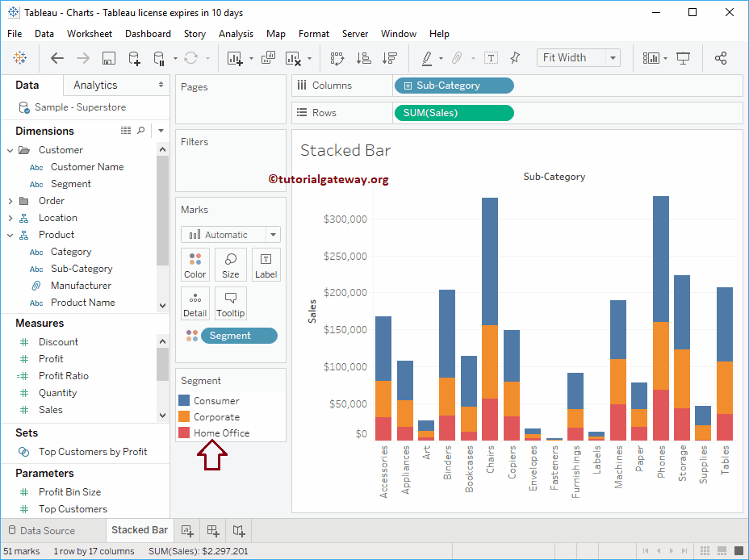The width and height of the screenshot is (749, 560).
Task: Select the Profit Bin Size parameter
Action: click(x=69, y=491)
